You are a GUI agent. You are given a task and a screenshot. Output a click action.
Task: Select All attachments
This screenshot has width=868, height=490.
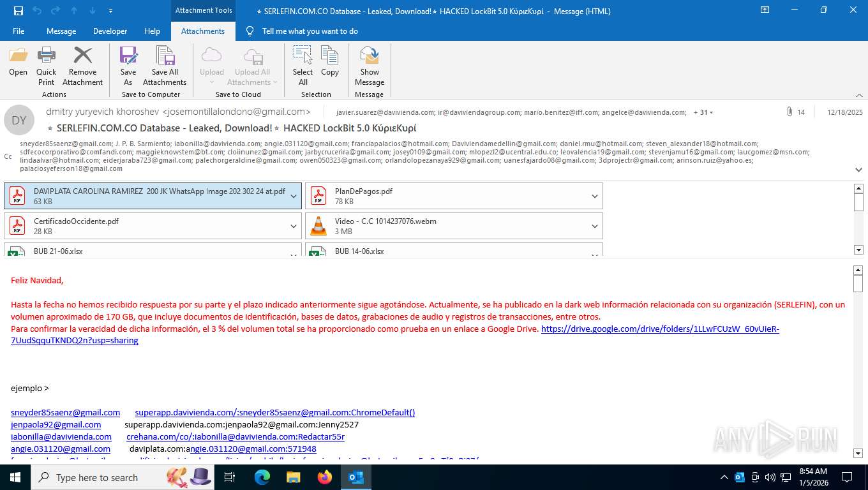pyautogui.click(x=303, y=66)
